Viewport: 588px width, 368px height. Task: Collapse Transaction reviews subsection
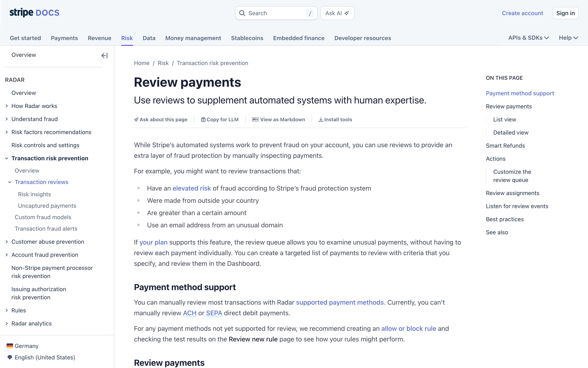[10, 182]
